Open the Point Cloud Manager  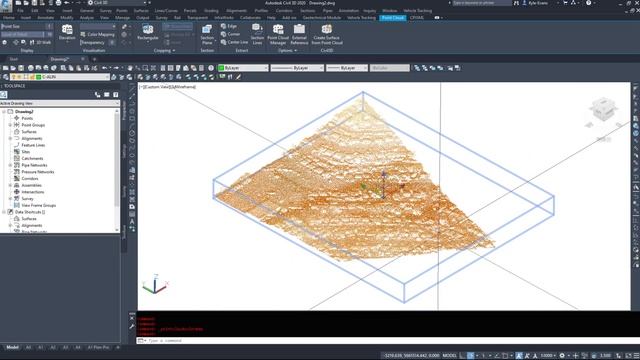coord(278,34)
